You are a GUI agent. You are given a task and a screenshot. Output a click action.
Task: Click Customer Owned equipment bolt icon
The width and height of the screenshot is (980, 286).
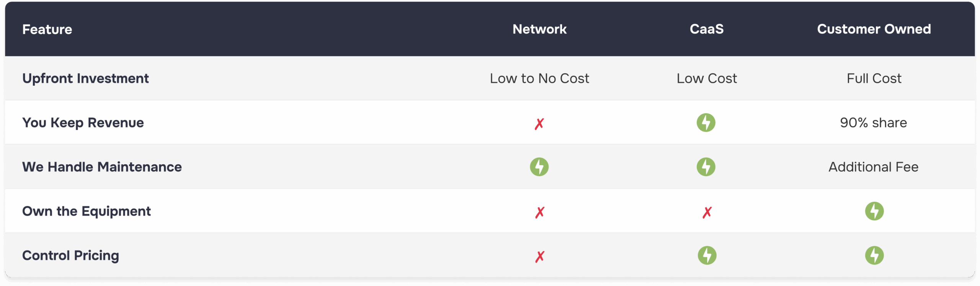(874, 211)
